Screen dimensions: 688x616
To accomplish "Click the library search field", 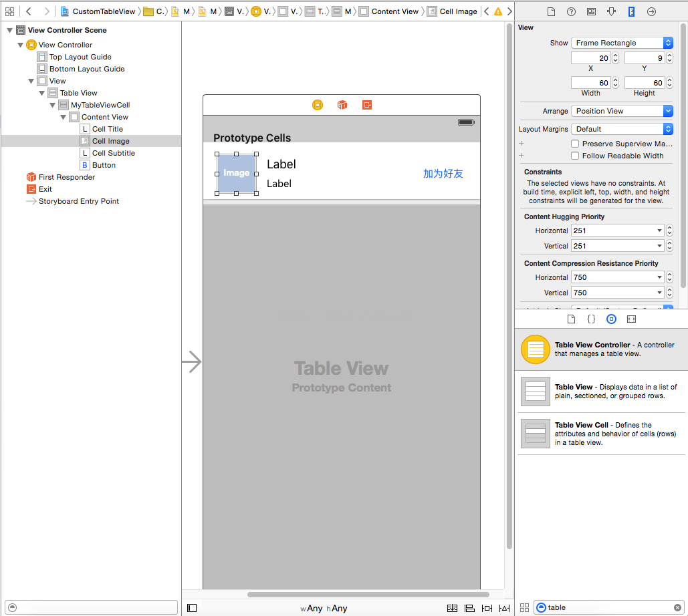I will click(610, 608).
